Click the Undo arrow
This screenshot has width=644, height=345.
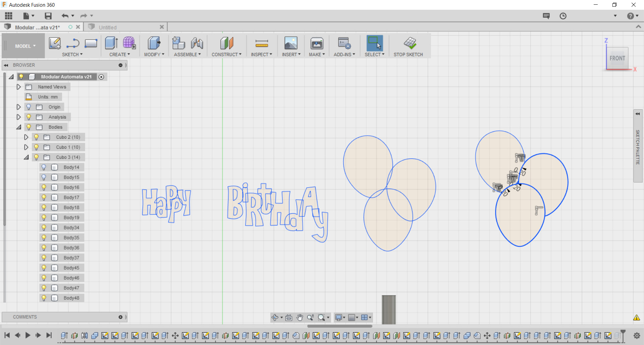click(65, 16)
